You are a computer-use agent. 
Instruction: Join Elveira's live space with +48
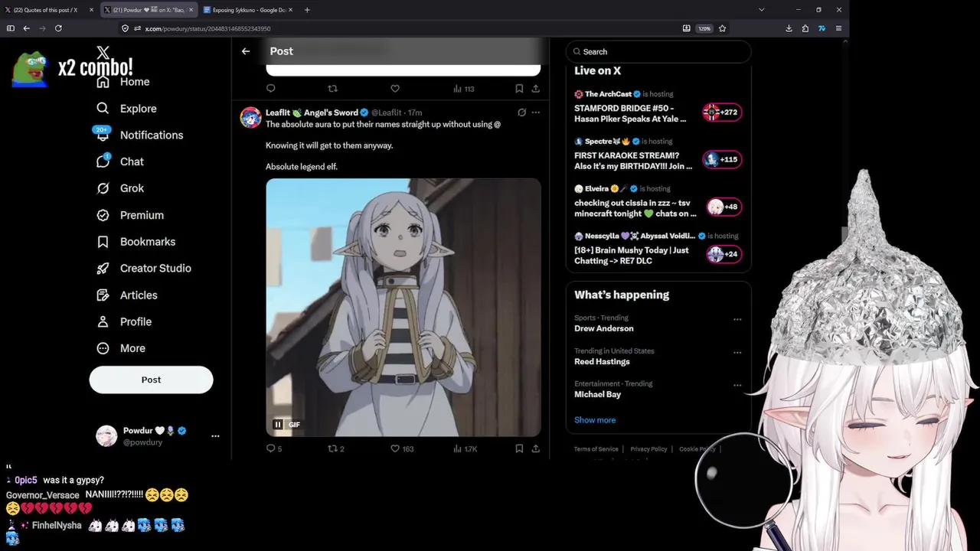tap(723, 207)
